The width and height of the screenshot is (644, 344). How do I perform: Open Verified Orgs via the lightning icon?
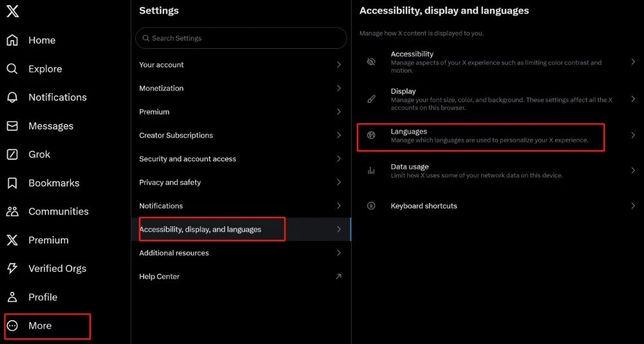pyautogui.click(x=12, y=269)
